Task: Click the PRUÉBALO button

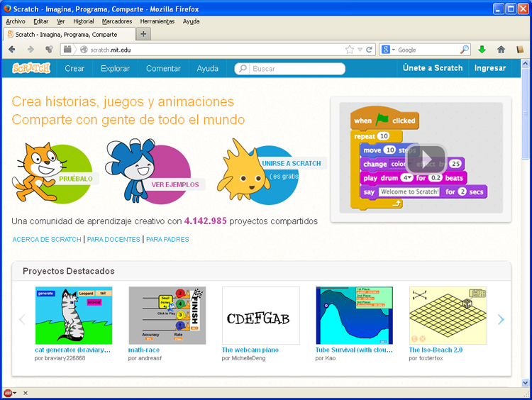Action: coord(76,179)
